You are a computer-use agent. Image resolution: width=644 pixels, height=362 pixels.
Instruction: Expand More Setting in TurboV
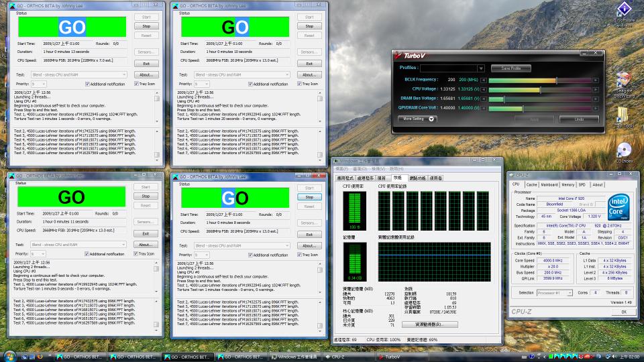419,119
